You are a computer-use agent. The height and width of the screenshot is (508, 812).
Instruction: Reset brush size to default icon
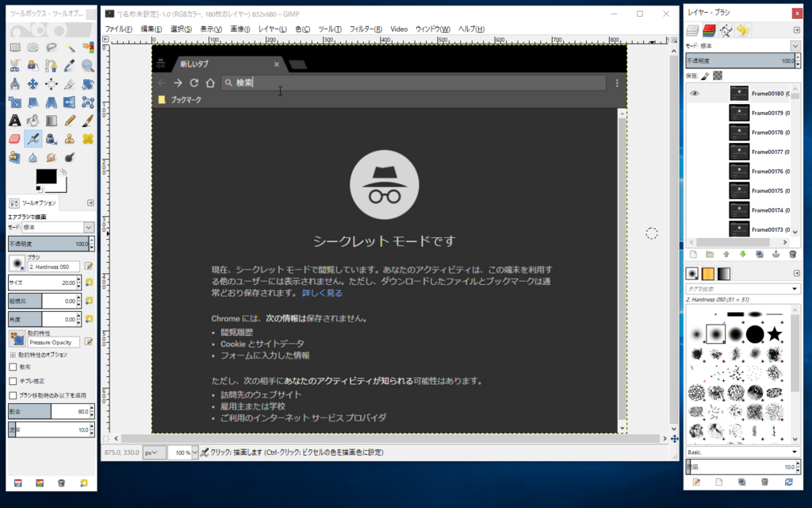click(x=89, y=283)
